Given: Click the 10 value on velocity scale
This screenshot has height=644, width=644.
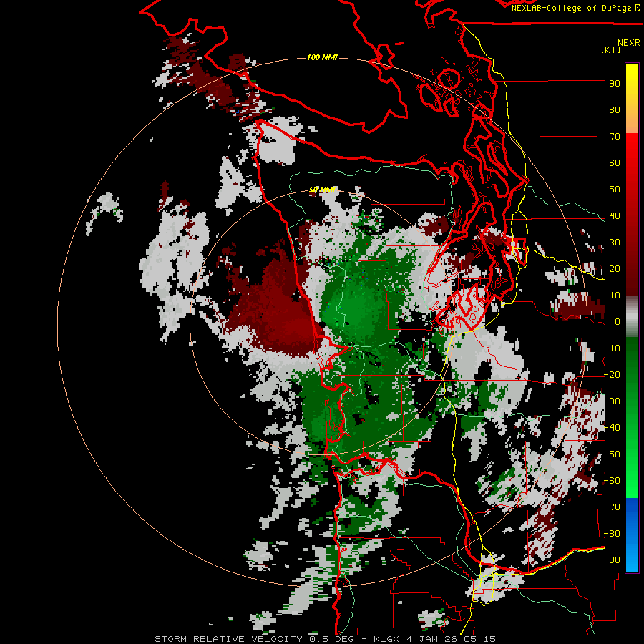Looking at the screenshot, I should (615, 296).
